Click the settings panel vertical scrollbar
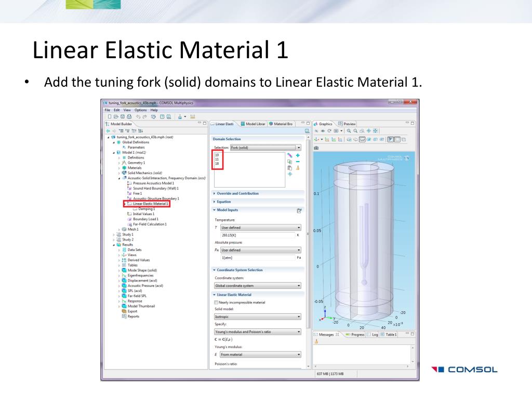 click(x=308, y=234)
